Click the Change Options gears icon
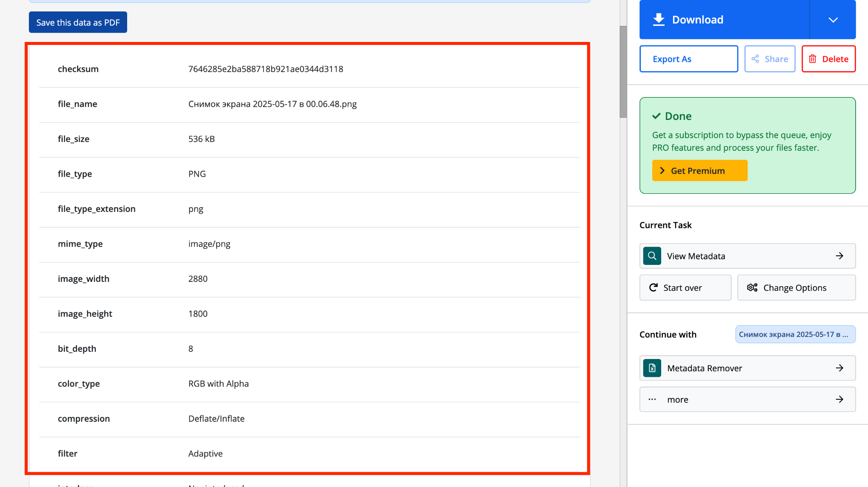The height and width of the screenshot is (487, 868). [752, 288]
